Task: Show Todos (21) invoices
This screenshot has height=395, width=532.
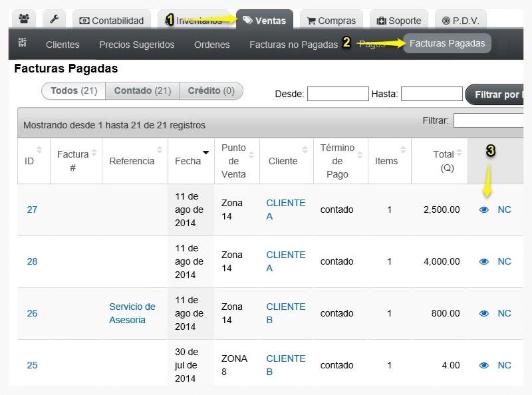Action: 74,90
